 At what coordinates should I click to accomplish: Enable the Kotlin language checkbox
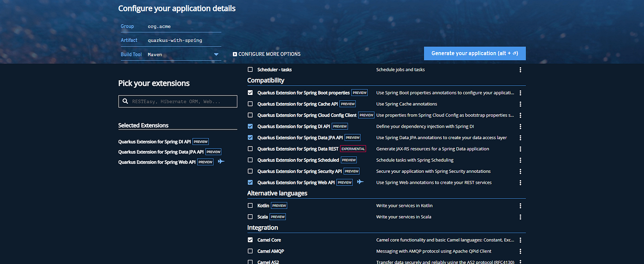pos(250,205)
